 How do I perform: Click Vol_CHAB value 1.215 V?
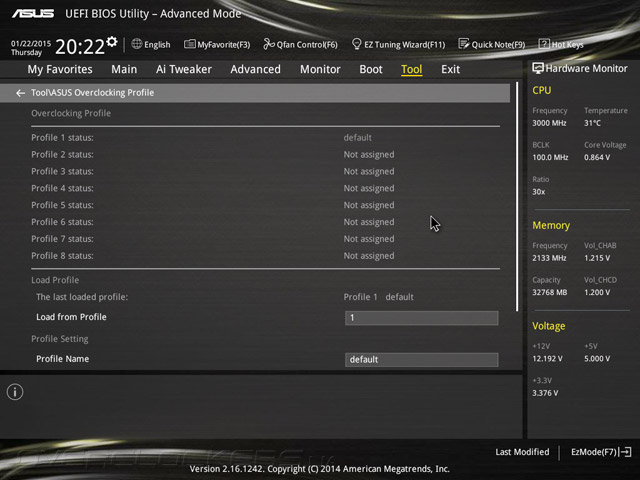597,258
